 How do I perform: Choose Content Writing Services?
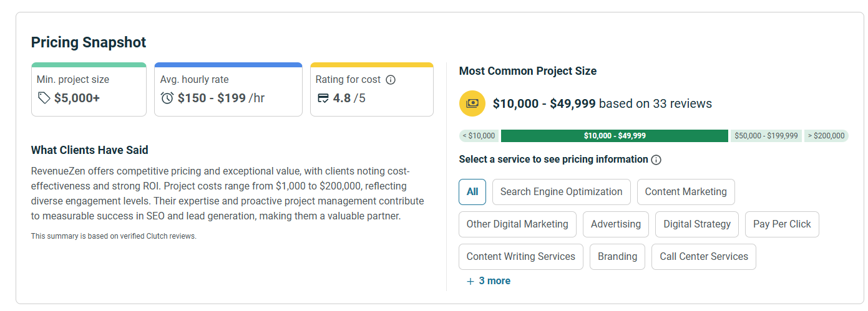pos(521,257)
